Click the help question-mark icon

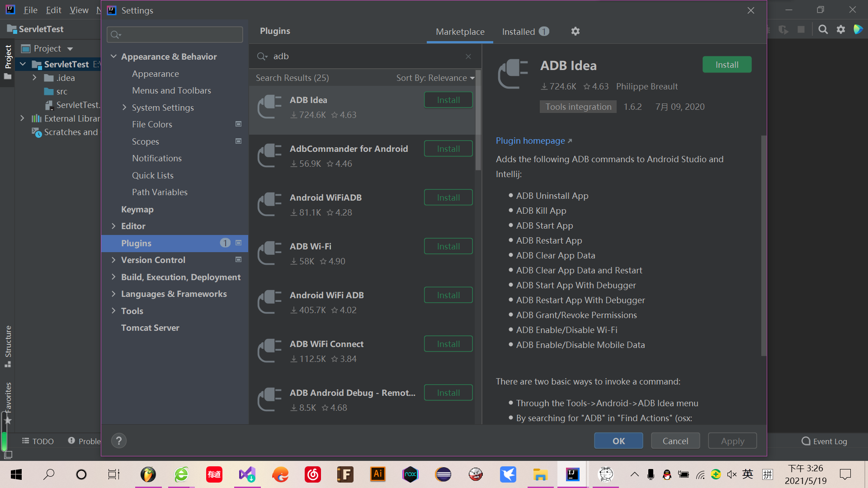pyautogui.click(x=118, y=441)
